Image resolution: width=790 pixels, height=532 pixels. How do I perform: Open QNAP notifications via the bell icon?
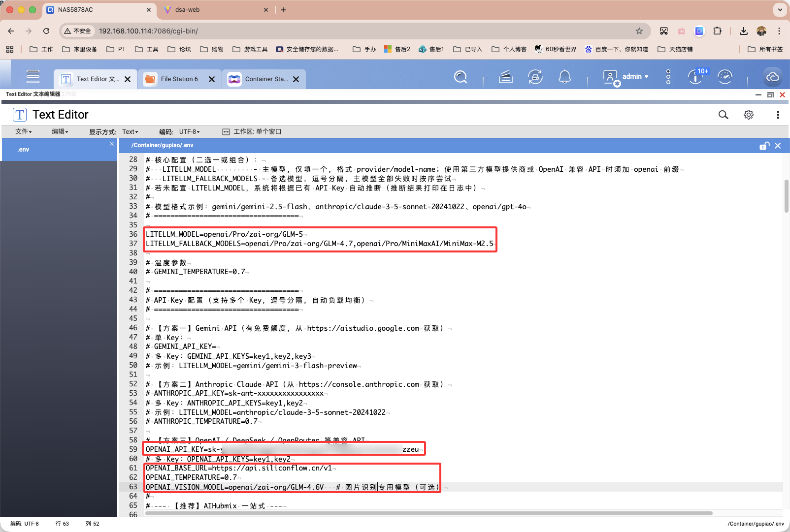click(564, 77)
